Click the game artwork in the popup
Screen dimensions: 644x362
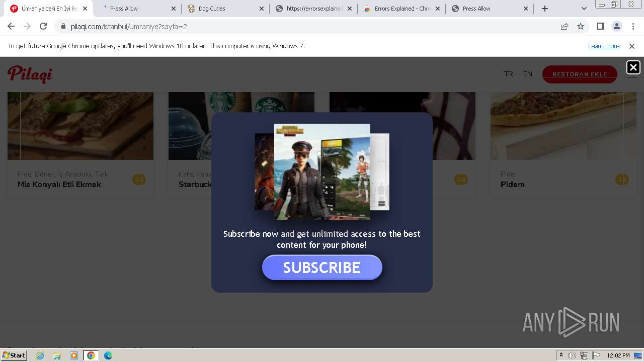[322, 171]
